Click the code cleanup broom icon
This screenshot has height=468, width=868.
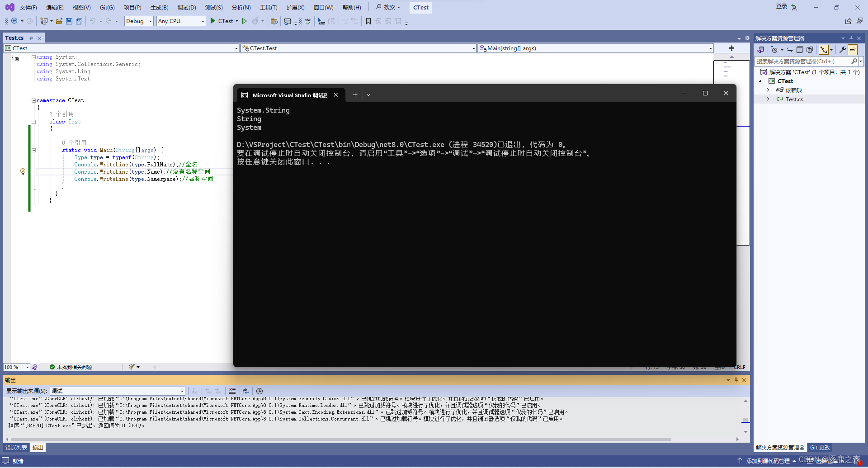tap(132, 367)
